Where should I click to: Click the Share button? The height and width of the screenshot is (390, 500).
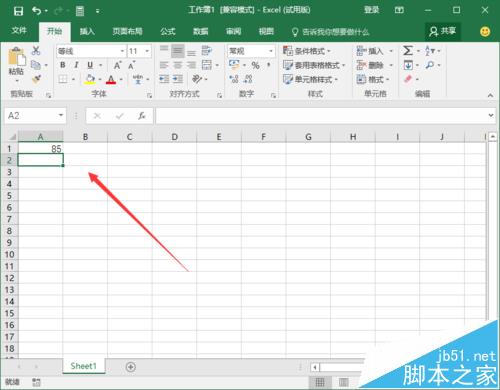[x=443, y=31]
